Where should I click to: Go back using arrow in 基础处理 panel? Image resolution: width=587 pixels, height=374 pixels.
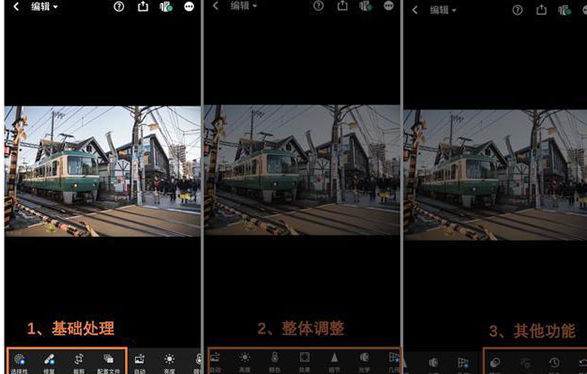(16, 6)
